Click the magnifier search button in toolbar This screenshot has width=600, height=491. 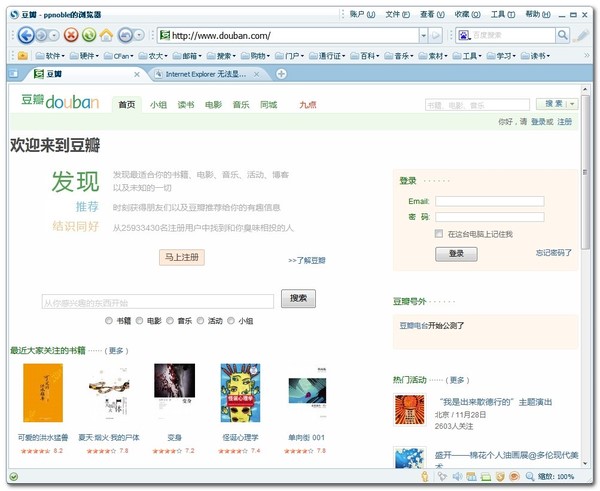pos(562,35)
